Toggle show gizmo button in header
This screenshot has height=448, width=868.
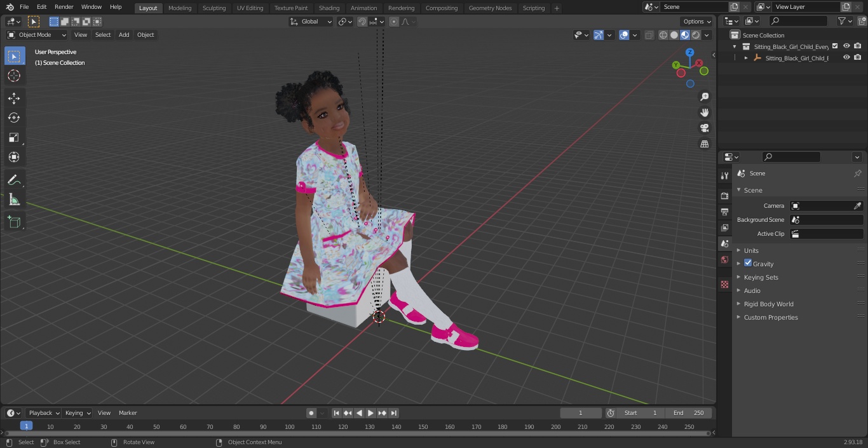coord(599,35)
